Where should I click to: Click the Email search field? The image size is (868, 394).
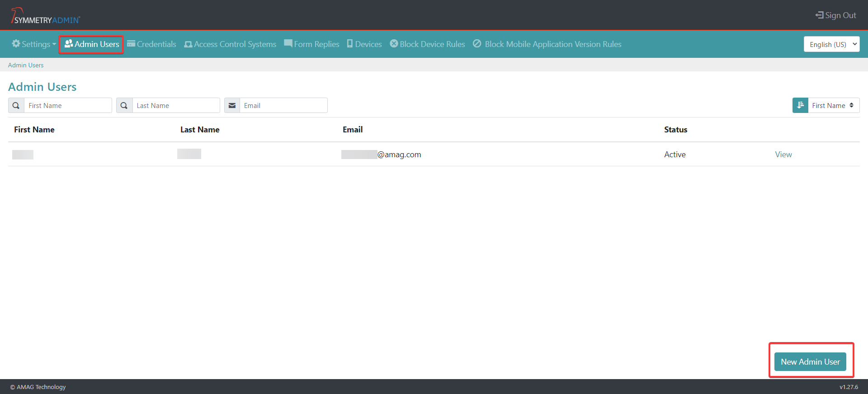(x=283, y=105)
